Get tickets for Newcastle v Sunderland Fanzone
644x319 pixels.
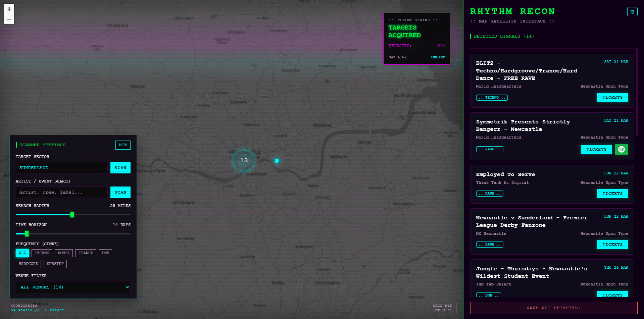pyautogui.click(x=612, y=245)
